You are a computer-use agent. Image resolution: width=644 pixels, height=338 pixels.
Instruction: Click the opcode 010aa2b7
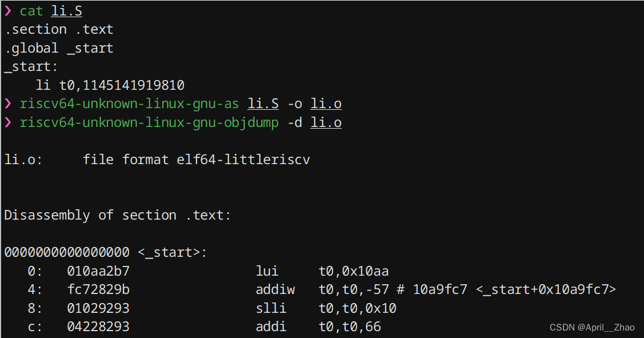[x=98, y=271]
